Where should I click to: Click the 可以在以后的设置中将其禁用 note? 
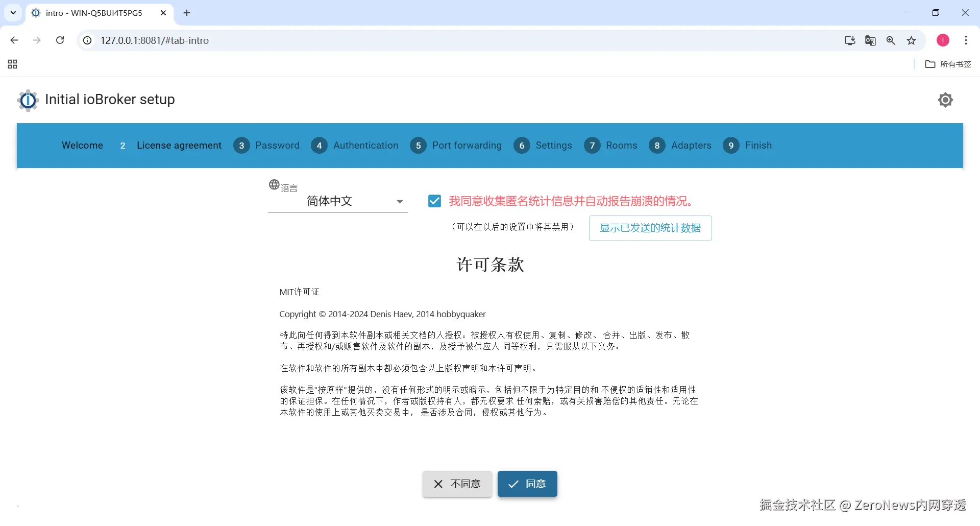[512, 227]
